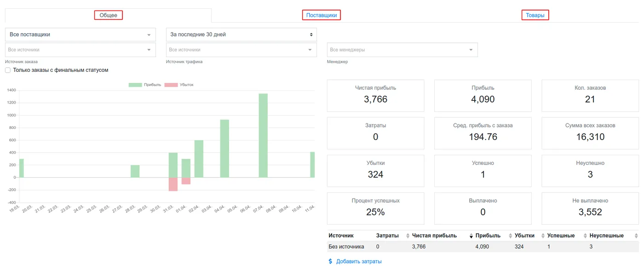Switch to the Поставщики tab
Image resolution: width=644 pixels, height=275 pixels.
point(322,15)
